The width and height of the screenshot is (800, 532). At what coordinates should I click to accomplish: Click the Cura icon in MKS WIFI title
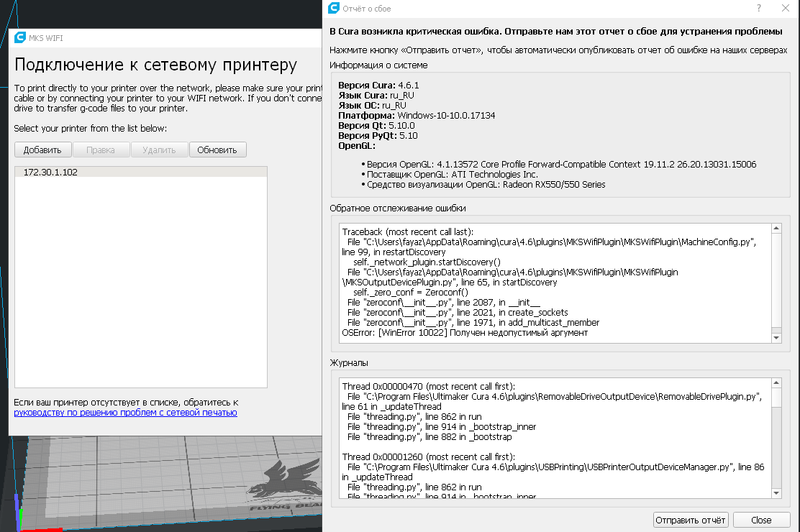pos(20,38)
